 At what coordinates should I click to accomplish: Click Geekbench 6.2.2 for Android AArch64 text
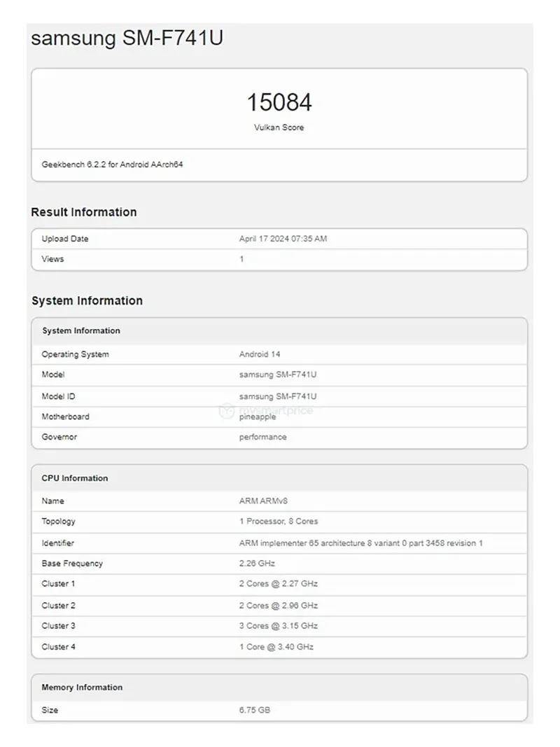coord(113,165)
